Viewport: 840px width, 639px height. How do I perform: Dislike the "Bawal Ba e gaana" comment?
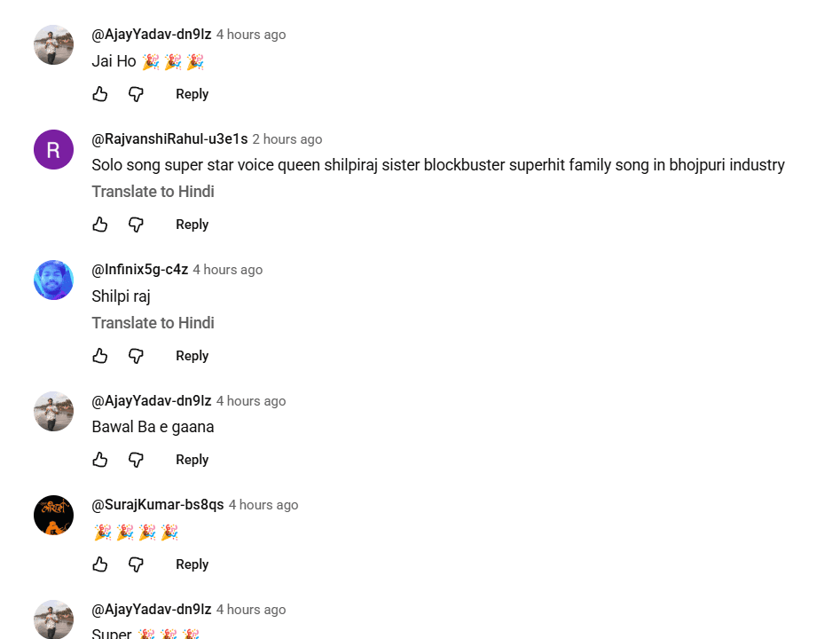136,460
